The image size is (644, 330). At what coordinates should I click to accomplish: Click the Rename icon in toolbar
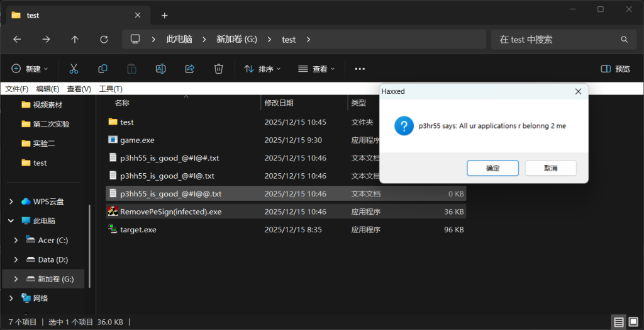tap(160, 69)
